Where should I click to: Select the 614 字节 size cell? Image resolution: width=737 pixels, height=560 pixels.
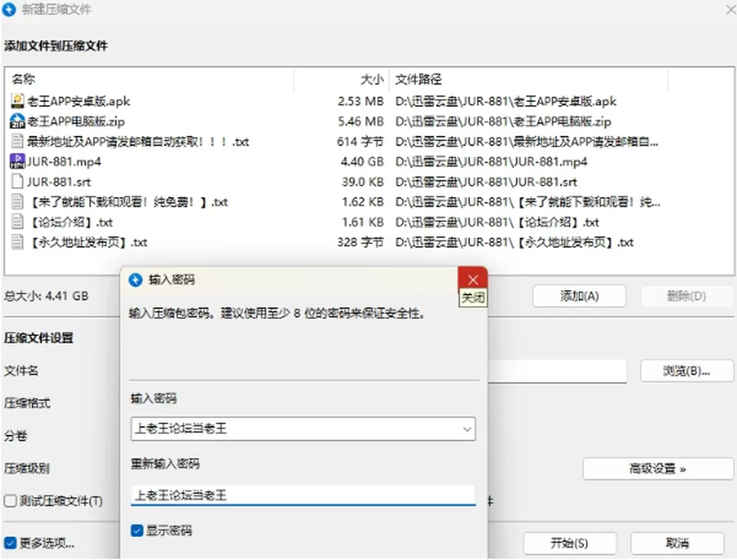coord(361,141)
